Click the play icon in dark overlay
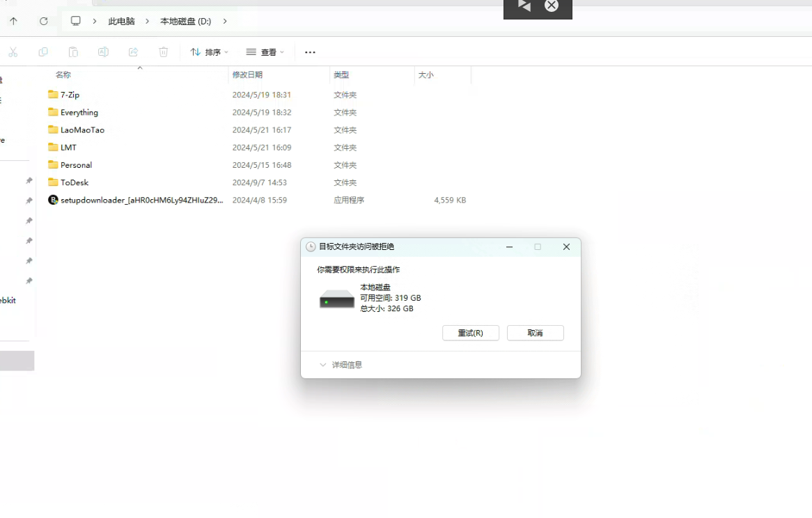 pyautogui.click(x=524, y=5)
